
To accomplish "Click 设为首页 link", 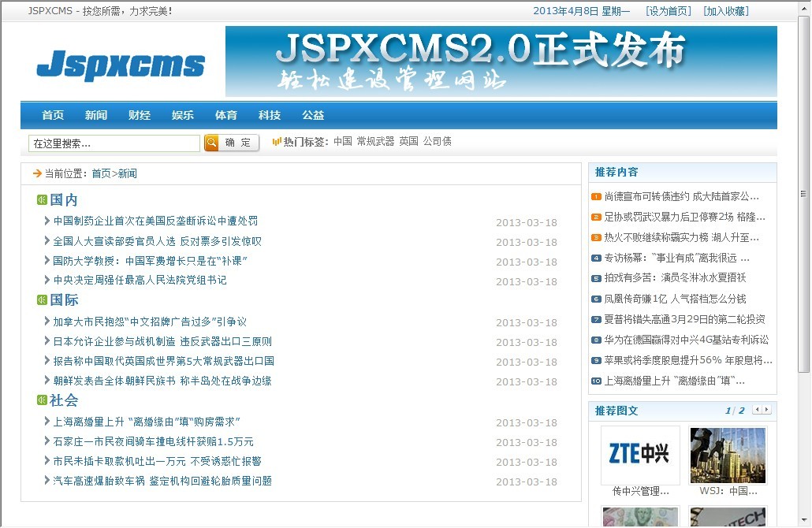I will point(669,11).
